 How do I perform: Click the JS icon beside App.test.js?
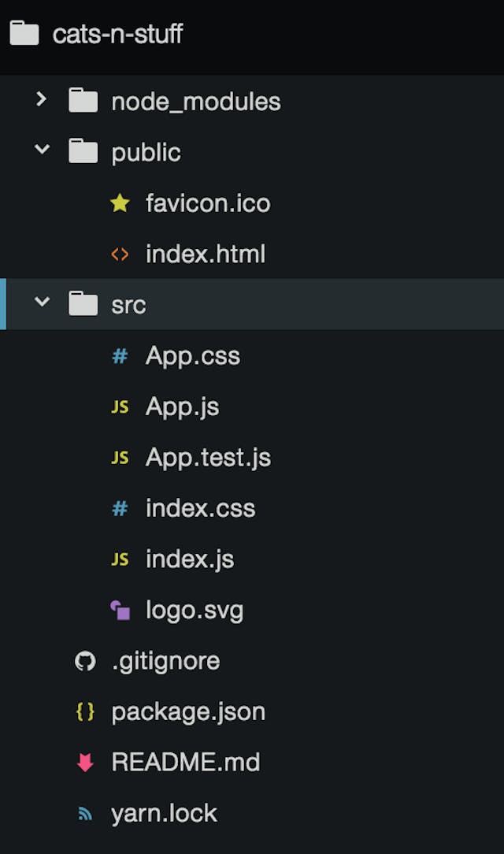click(x=120, y=458)
